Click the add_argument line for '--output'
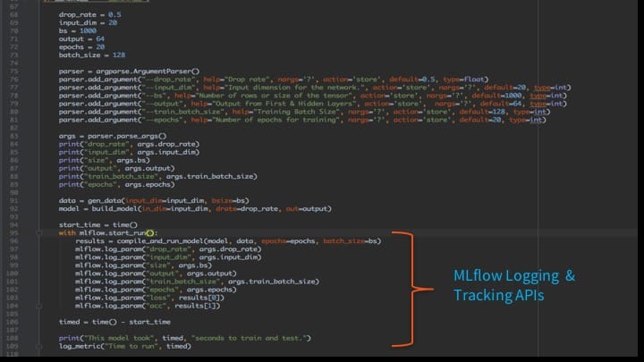 tap(313, 104)
